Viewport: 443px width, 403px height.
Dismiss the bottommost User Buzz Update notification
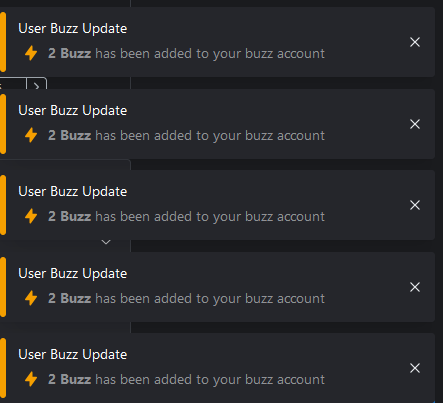(415, 368)
